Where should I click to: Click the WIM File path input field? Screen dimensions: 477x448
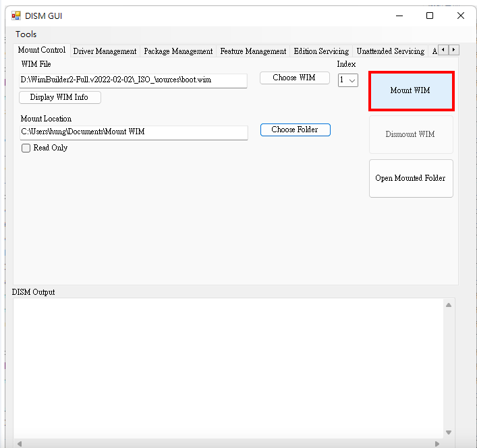(133, 80)
